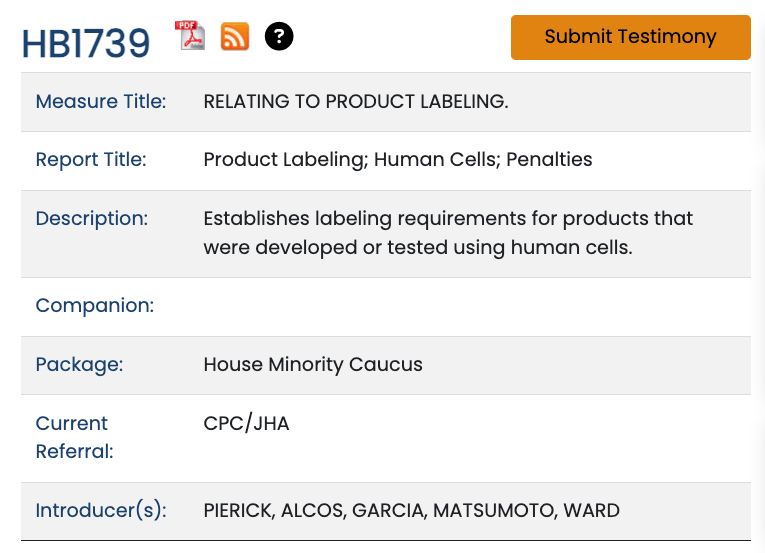The height and width of the screenshot is (553, 765).
Task: Click the RELATING TO PRODUCT LABELING text
Action: pos(355,101)
